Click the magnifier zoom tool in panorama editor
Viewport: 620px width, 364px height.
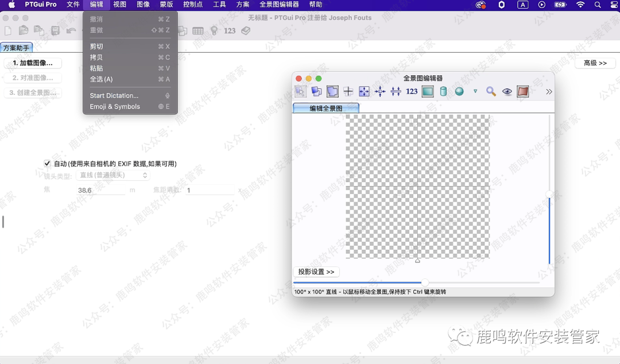tap(491, 91)
